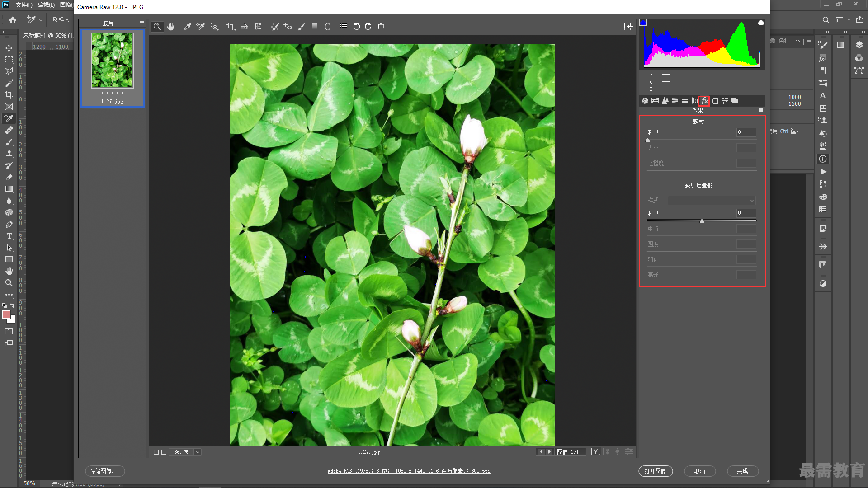Open the Camera Raw preferences dialog icon
Viewport: 868px width, 488px height.
tap(344, 27)
